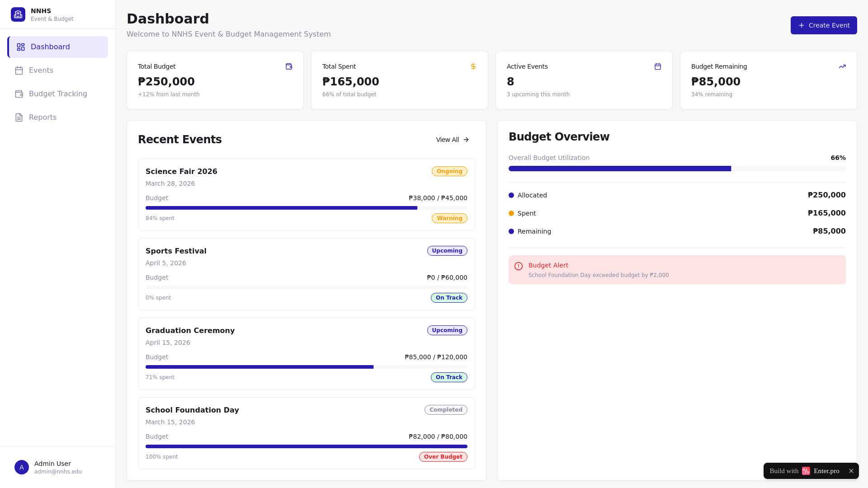This screenshot has height=488, width=868.
Task: Close the Build with Enter.pro banner
Action: [x=851, y=471]
